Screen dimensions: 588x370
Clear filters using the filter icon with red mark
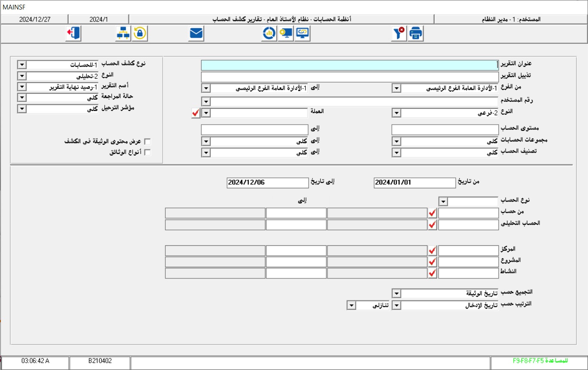(398, 34)
